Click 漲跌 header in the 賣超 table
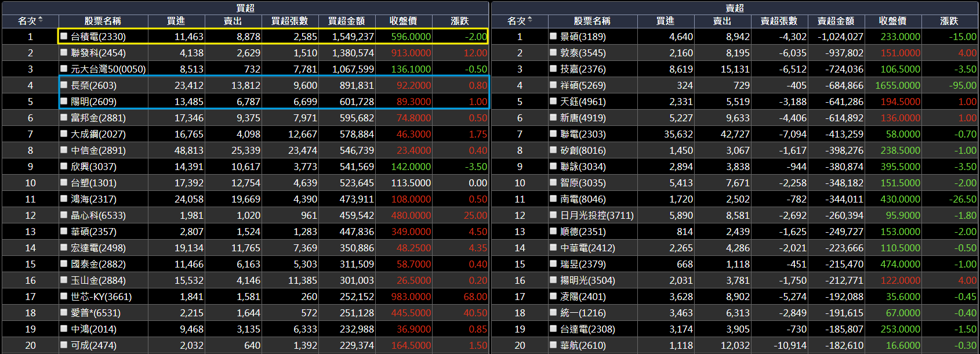Viewport: 980px width, 354px height. click(949, 21)
